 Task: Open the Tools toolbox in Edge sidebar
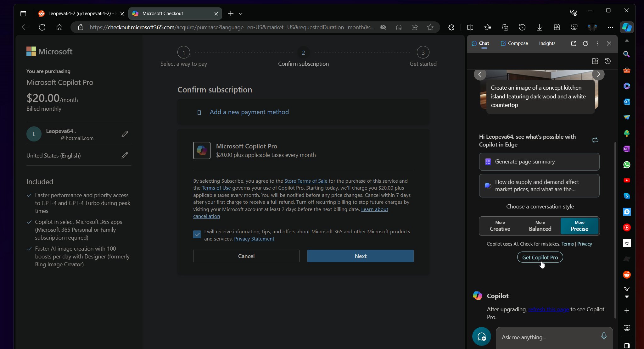627,70
